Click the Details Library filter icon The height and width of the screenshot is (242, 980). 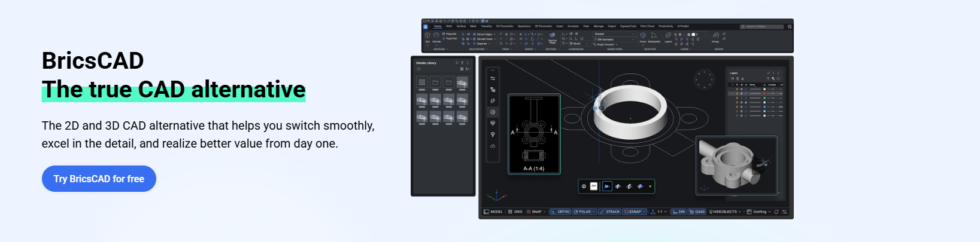click(x=462, y=63)
